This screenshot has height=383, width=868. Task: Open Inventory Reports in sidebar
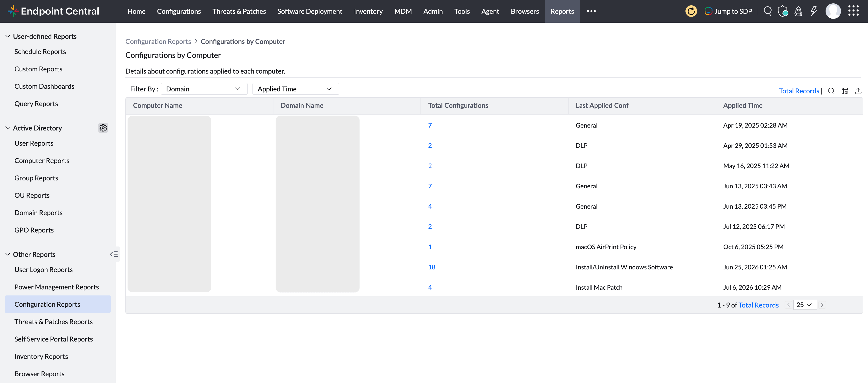click(41, 356)
